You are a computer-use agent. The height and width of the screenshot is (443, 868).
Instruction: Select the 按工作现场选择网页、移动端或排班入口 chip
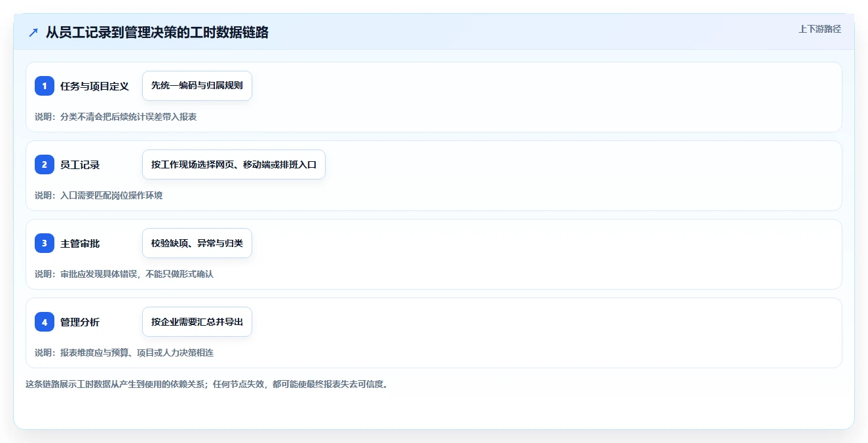(234, 164)
